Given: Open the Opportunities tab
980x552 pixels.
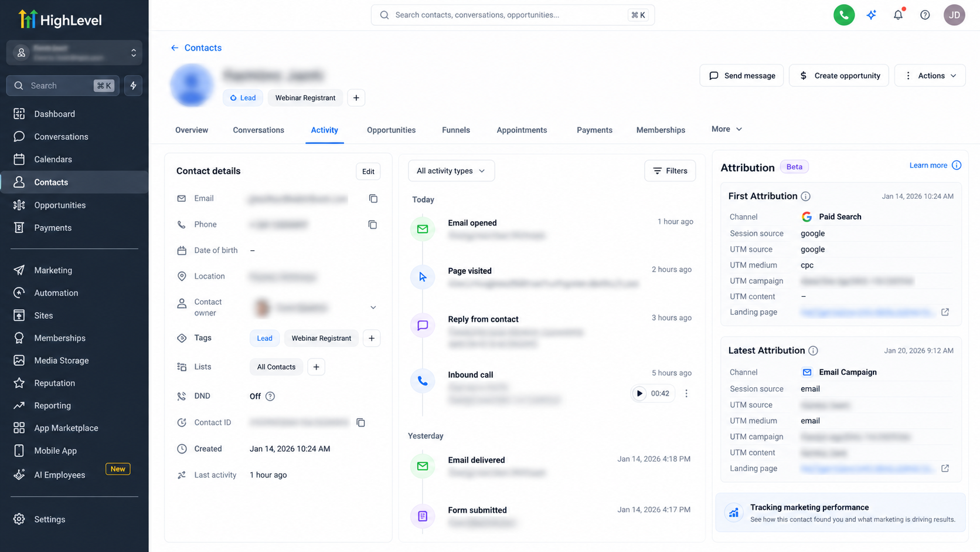Looking at the screenshot, I should click(x=392, y=130).
